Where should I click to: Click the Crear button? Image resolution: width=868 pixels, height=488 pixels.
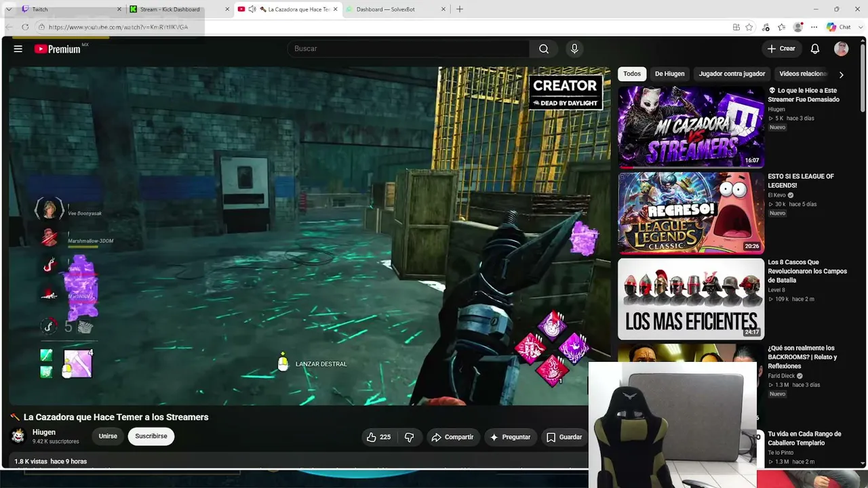click(x=781, y=49)
